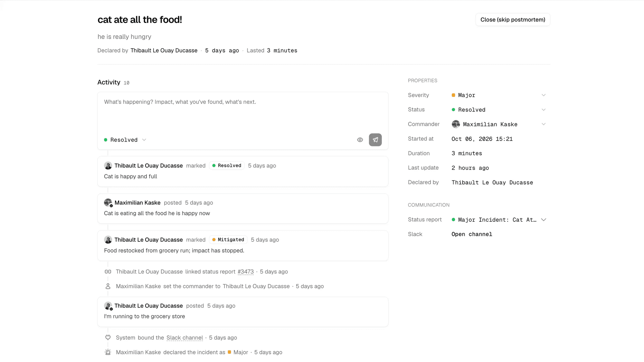
Task: Click the Resolved badge on Thibault's update
Action: point(227,165)
